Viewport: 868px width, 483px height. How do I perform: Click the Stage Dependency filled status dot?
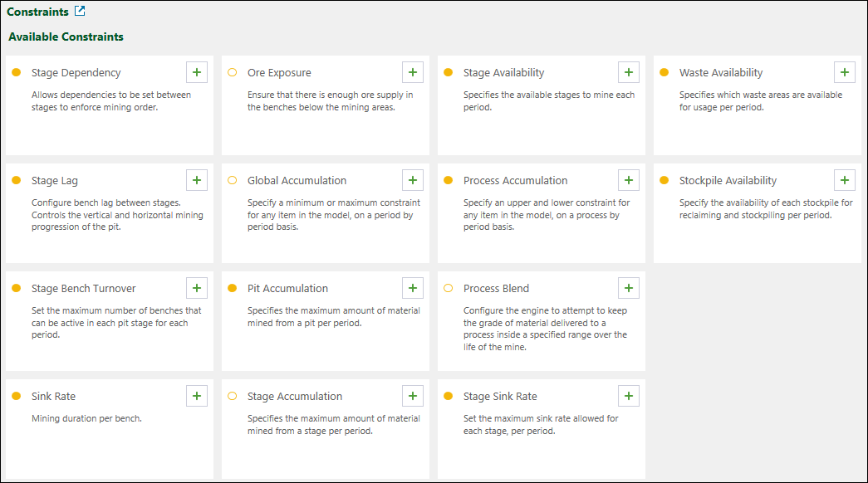click(x=16, y=73)
